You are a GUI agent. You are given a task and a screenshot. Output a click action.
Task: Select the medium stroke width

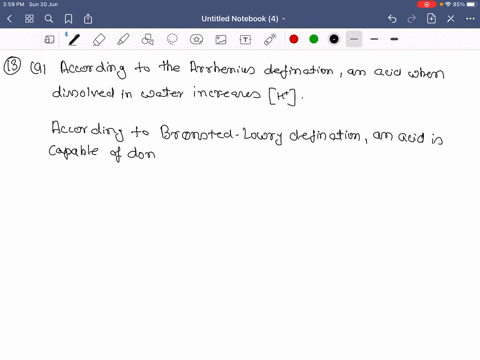(x=374, y=39)
